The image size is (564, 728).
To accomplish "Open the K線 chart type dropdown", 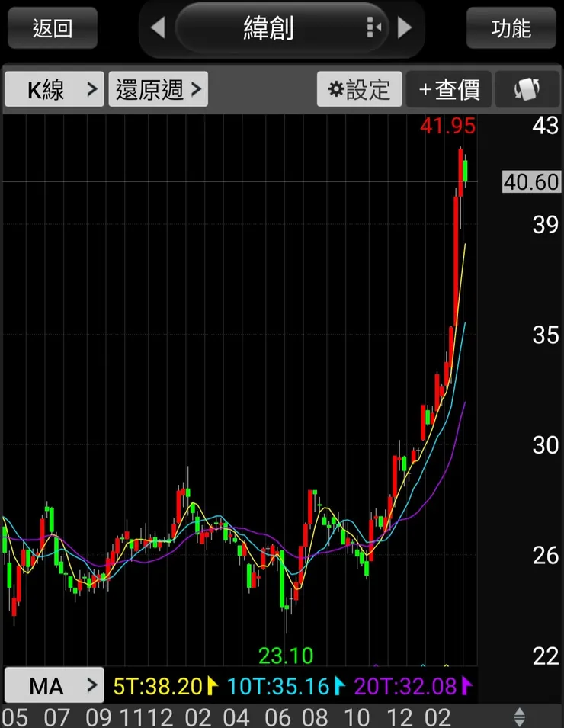I will 54,89.
